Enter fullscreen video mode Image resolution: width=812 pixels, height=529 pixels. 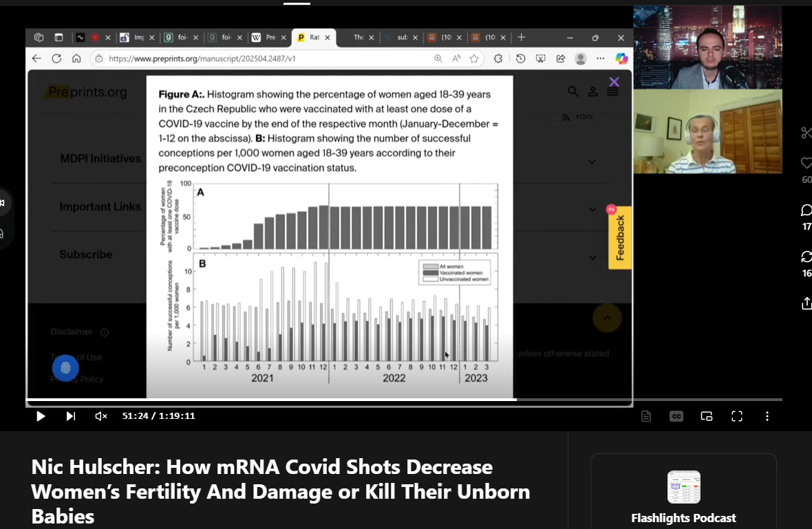point(737,416)
